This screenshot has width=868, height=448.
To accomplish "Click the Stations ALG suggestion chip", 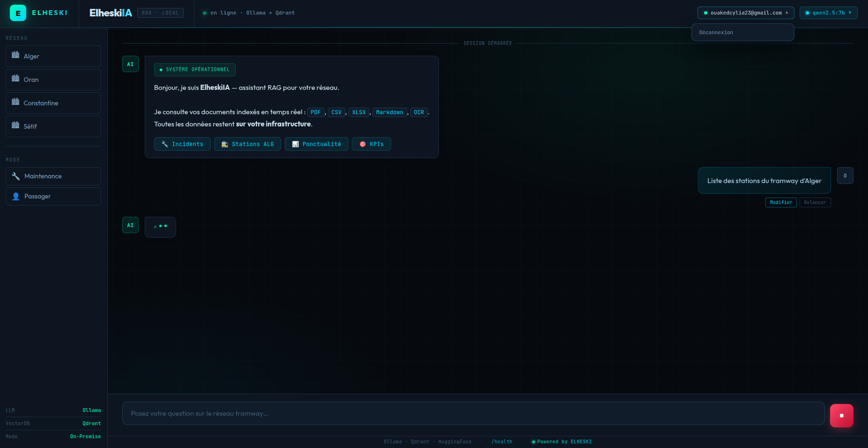I will [x=247, y=144].
